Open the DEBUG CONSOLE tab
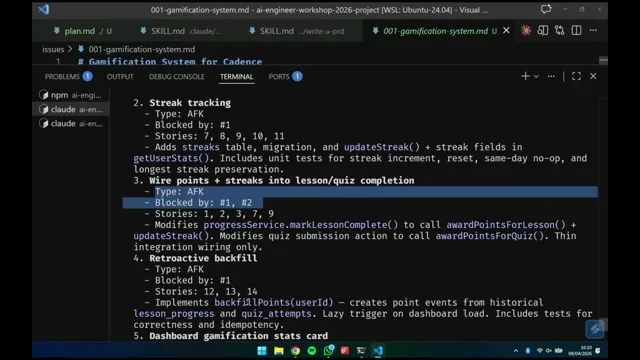 coord(176,77)
